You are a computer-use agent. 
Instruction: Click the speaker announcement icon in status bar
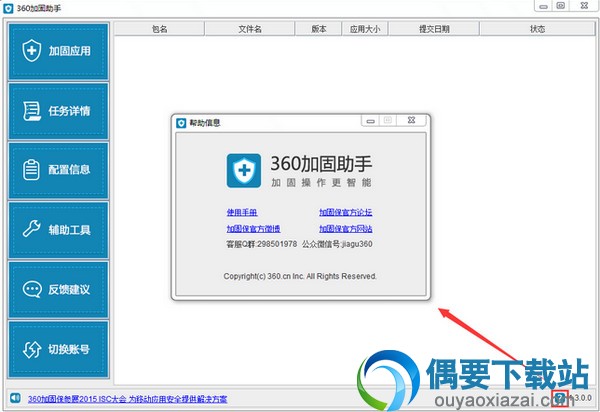pos(15,398)
